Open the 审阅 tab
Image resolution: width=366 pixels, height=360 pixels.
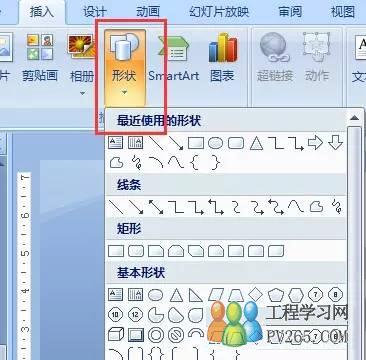point(290,12)
